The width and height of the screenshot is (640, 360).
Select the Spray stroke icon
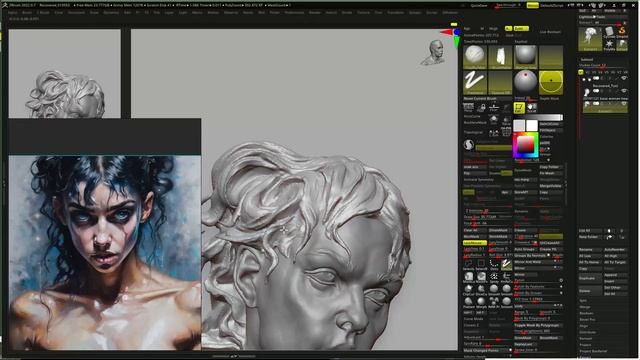click(x=494, y=278)
